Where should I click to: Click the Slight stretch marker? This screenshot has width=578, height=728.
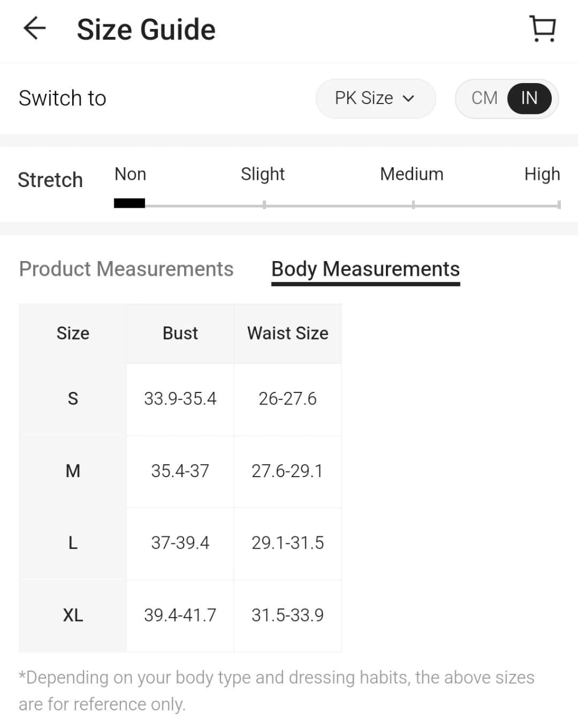(264, 204)
